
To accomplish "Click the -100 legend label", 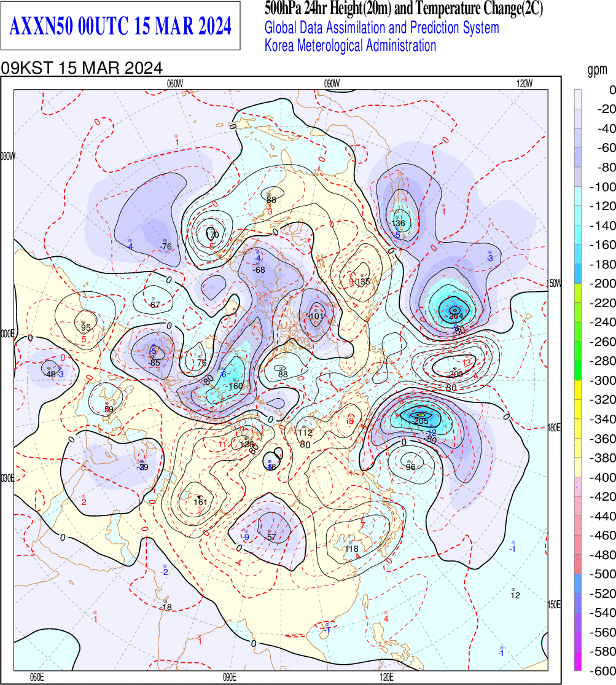I will (602, 187).
